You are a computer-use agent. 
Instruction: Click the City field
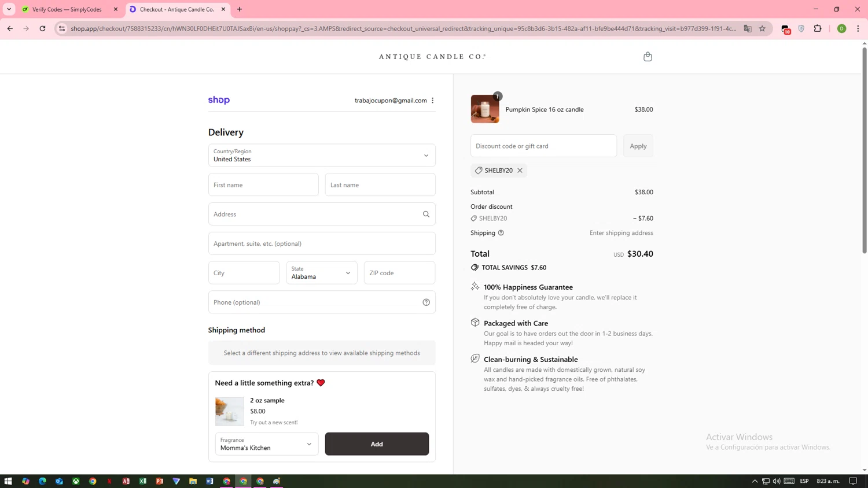click(244, 273)
